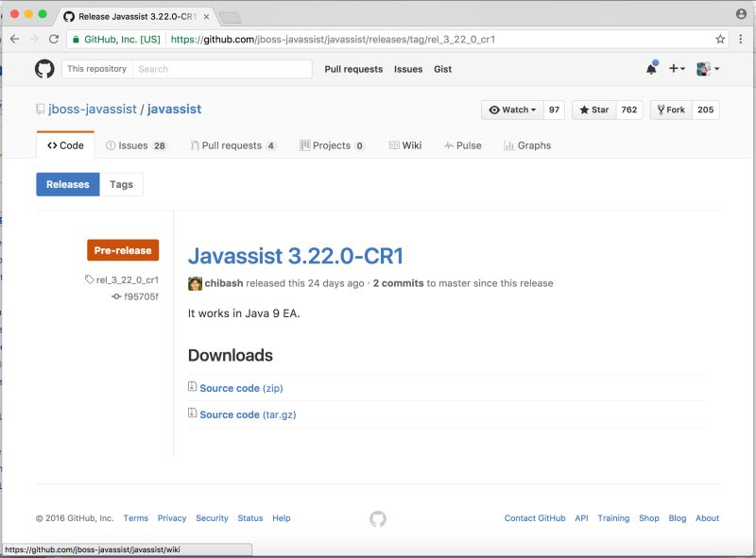Open the Watch dropdown
756x558 pixels.
pos(511,110)
